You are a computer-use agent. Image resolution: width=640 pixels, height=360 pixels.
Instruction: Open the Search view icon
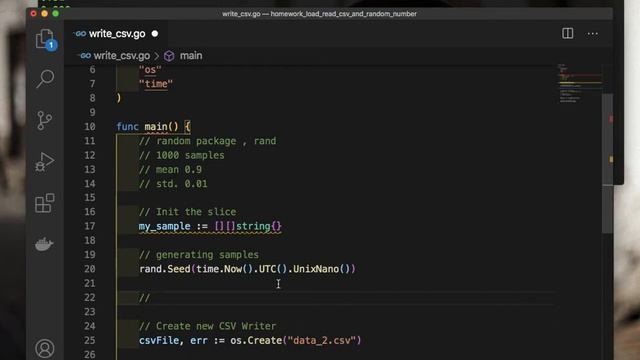[x=45, y=79]
